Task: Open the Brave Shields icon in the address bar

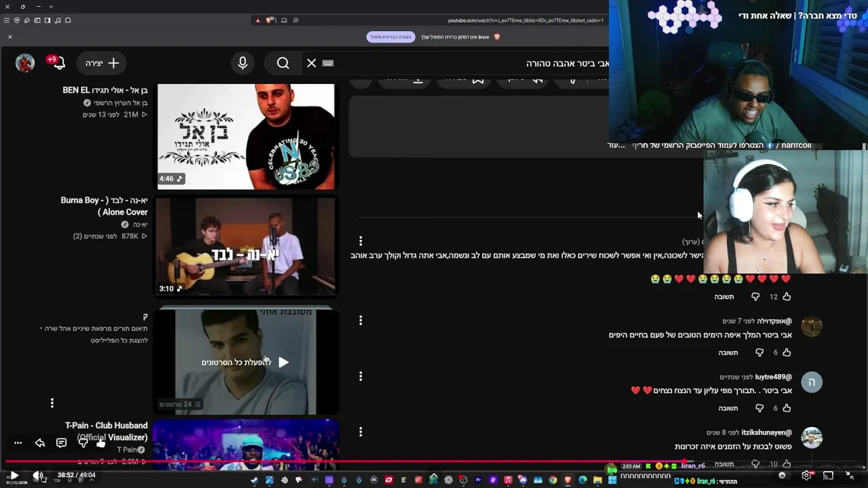Action: pos(268,20)
